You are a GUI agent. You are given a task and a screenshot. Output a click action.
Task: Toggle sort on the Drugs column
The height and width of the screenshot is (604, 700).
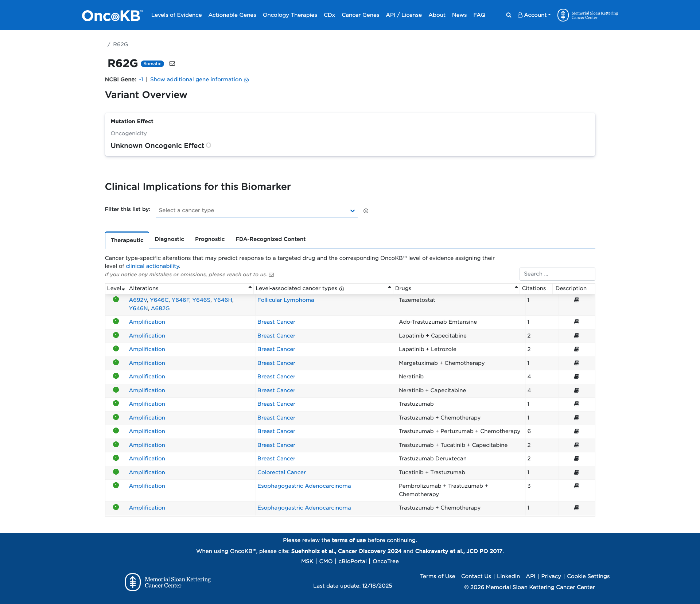[516, 287]
